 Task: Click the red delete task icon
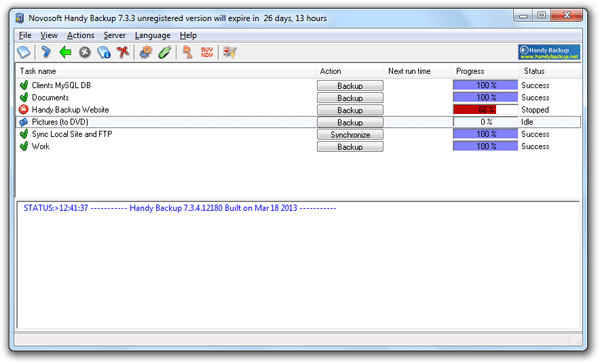coord(123,52)
